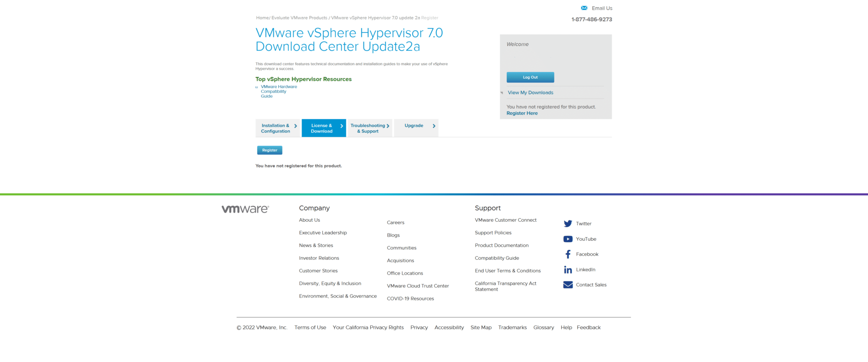Open Investor Relations link
868x362 pixels.
click(x=319, y=258)
